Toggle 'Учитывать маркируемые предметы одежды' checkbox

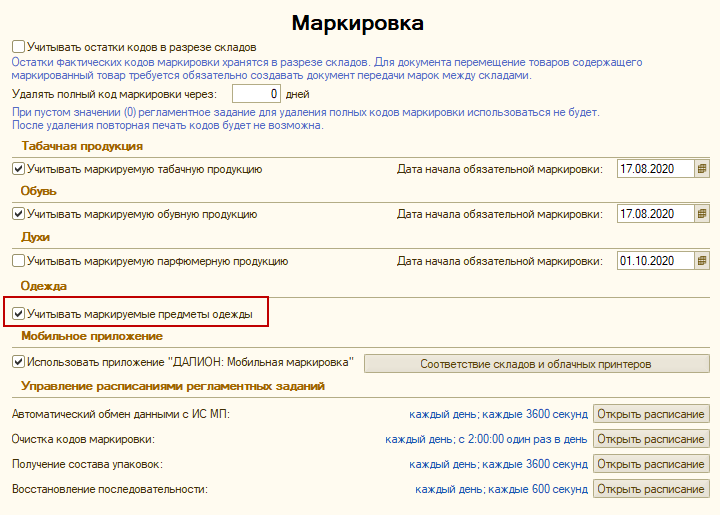click(18, 314)
